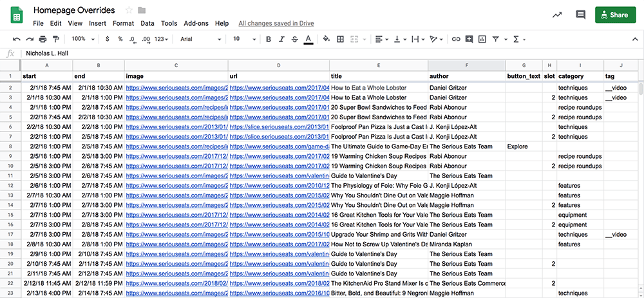The height and width of the screenshot is (298, 644).
Task: Select row 8 header
Action: [10, 146]
